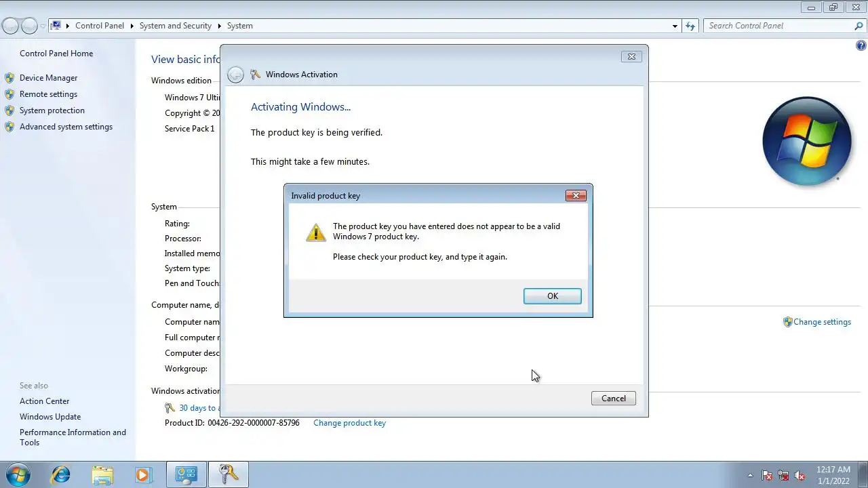This screenshot has width=868, height=488.
Task: Click OK in Invalid product key dialog
Action: point(552,296)
